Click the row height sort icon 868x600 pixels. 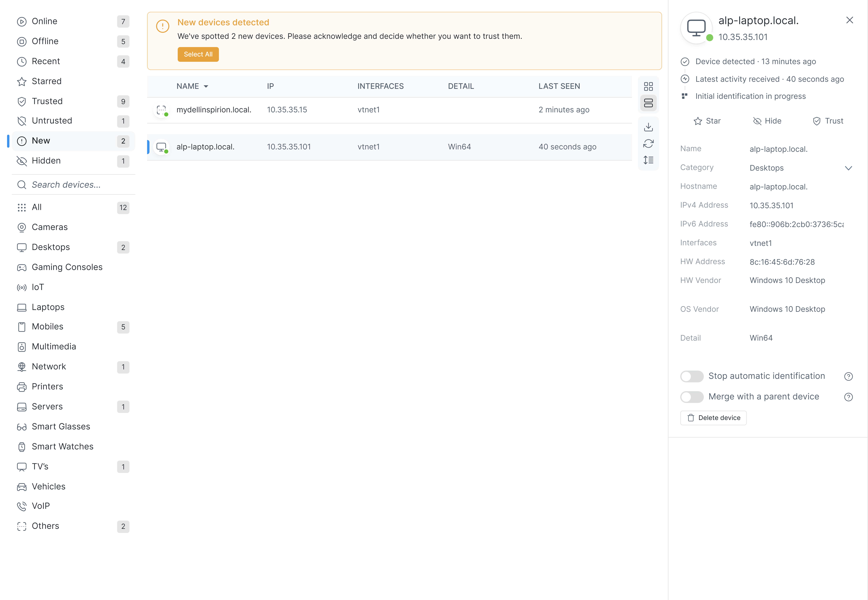pos(648,160)
